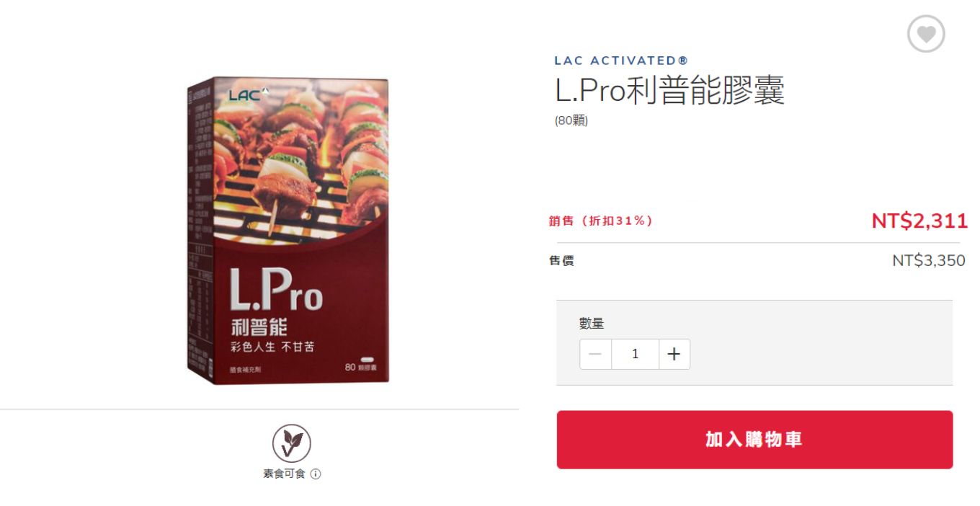980x506 pixels.
Task: Decrease quantity with the minus button
Action: tap(595, 354)
